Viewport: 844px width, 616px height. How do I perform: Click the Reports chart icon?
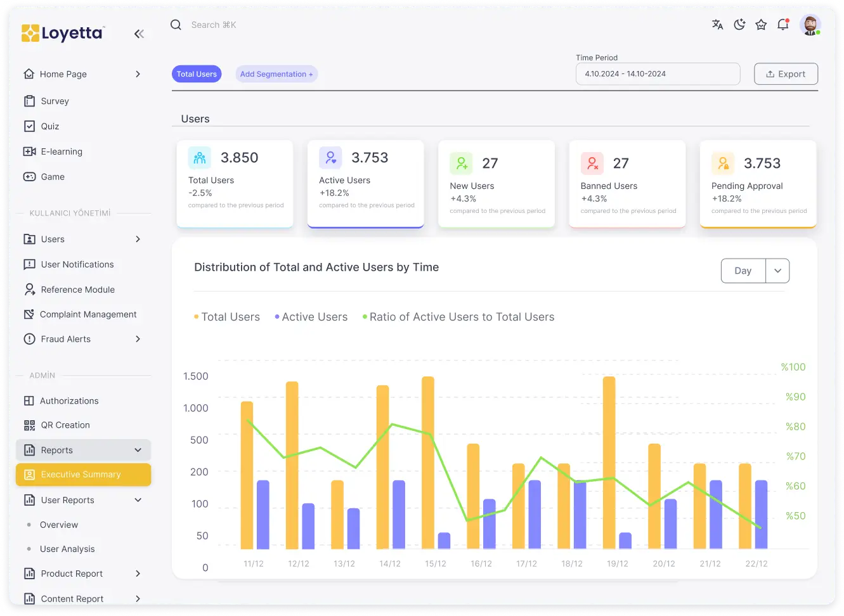(x=29, y=450)
